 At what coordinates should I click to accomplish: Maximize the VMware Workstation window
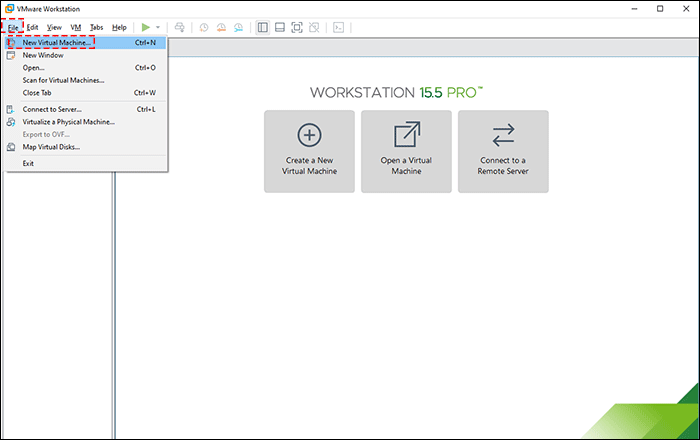pos(660,9)
